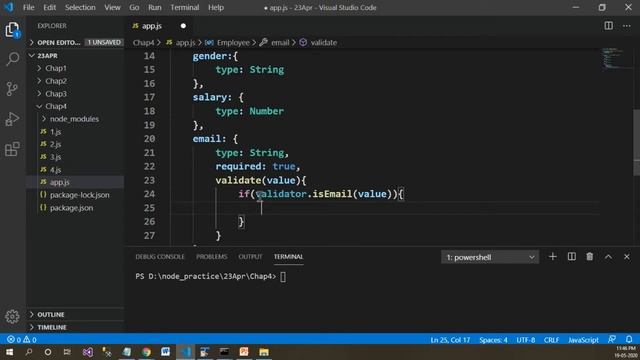Open the Explorer view in activity bar
The width and height of the screenshot is (640, 360).
[x=12, y=30]
